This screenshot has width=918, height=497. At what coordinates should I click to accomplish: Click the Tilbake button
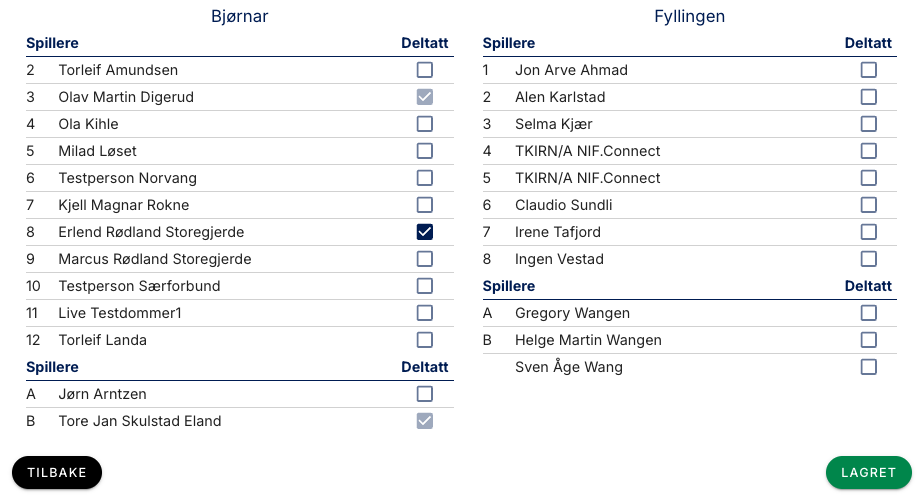57,473
